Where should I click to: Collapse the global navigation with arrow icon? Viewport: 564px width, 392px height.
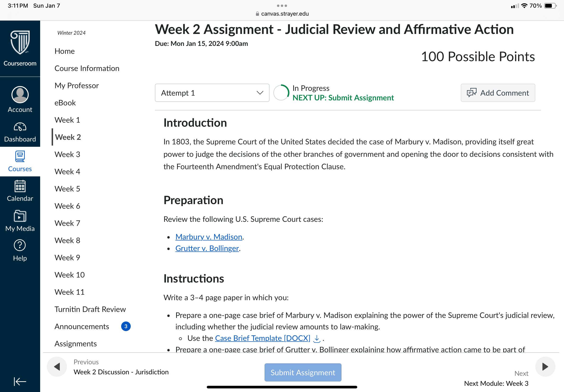coord(20,381)
